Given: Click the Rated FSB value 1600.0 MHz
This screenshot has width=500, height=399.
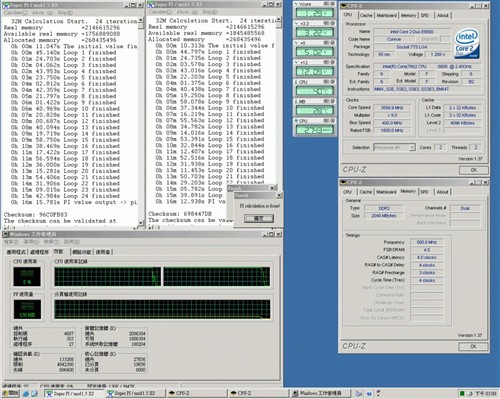Looking at the screenshot, I should pos(392,131).
